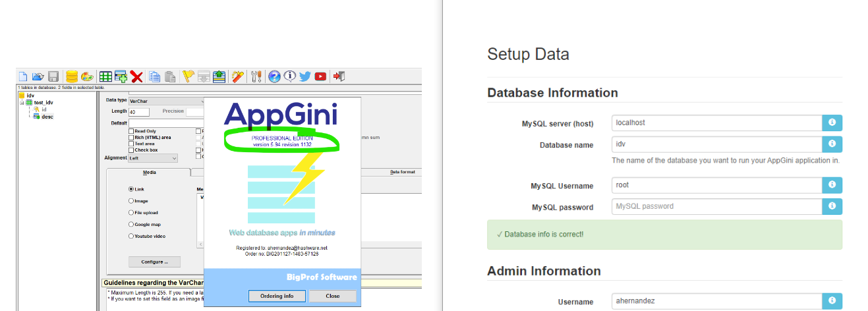868x311 pixels.
Task: Open the theme palette icon
Action: 87,76
